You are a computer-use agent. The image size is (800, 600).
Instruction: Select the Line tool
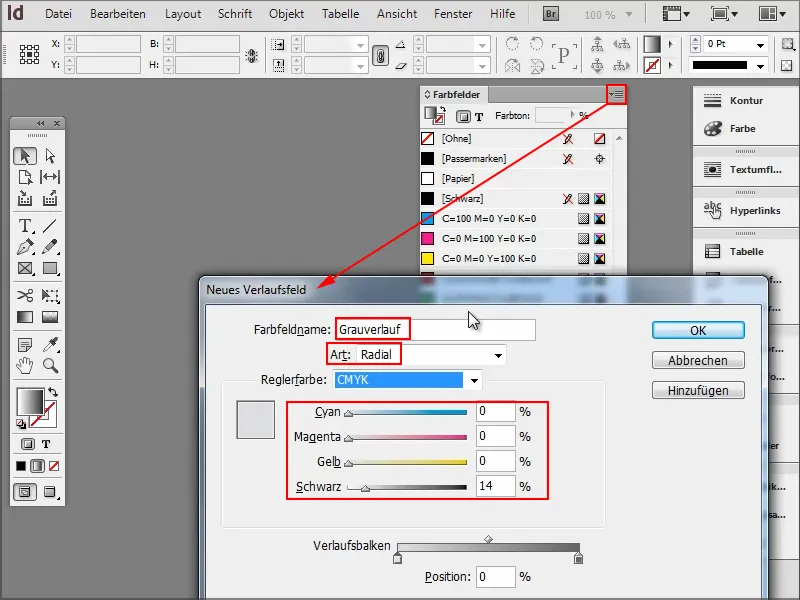point(50,225)
